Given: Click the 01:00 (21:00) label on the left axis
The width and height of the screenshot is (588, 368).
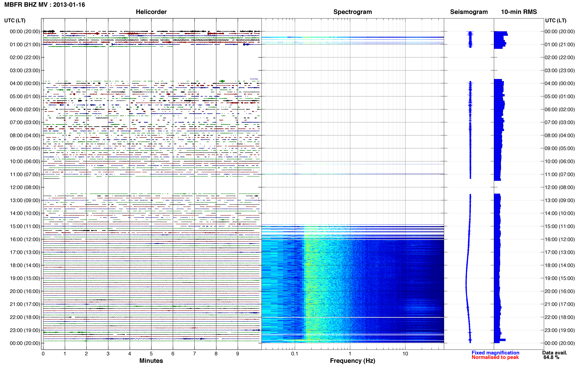Looking at the screenshot, I should [25, 45].
